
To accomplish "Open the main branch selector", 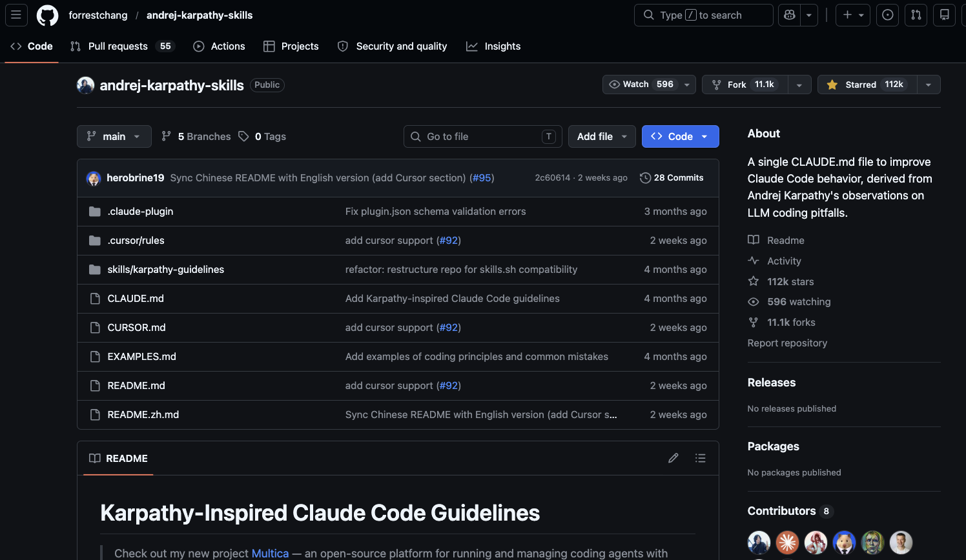I will pyautogui.click(x=114, y=136).
